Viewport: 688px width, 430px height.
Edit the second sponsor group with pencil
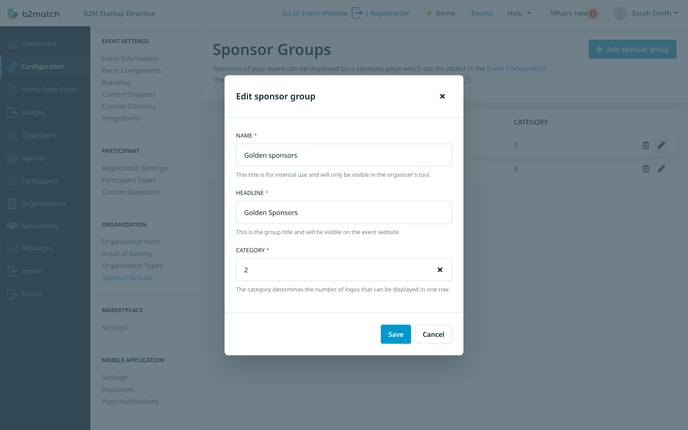661,168
